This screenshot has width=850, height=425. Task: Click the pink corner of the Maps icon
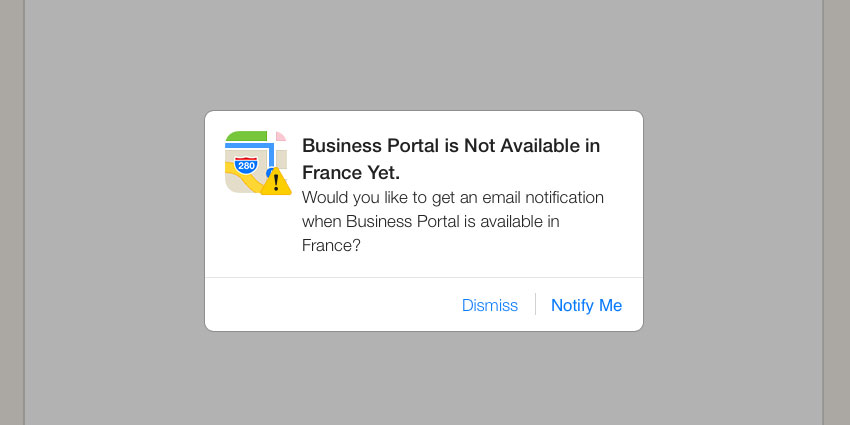tap(280, 136)
